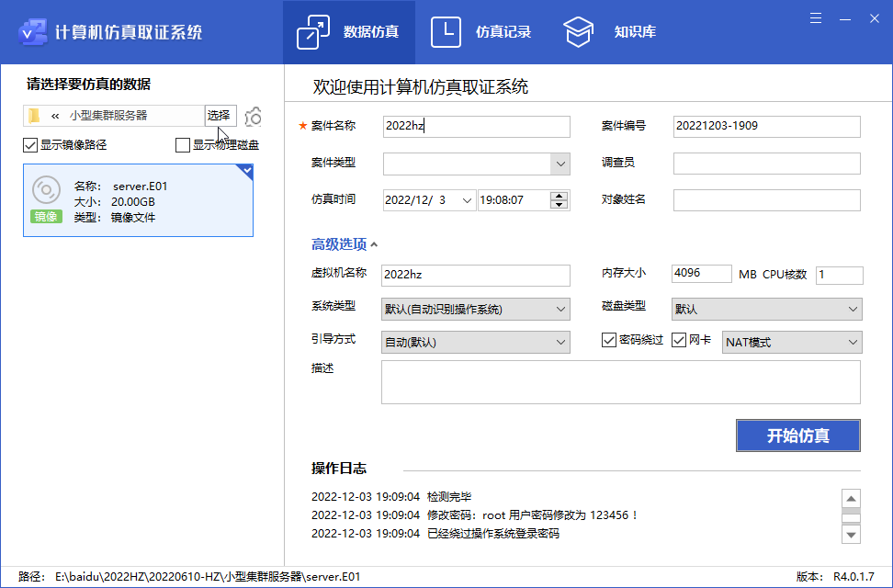Open the NAT模式 network dropdown
Screen dimensions: 893x588
point(792,343)
